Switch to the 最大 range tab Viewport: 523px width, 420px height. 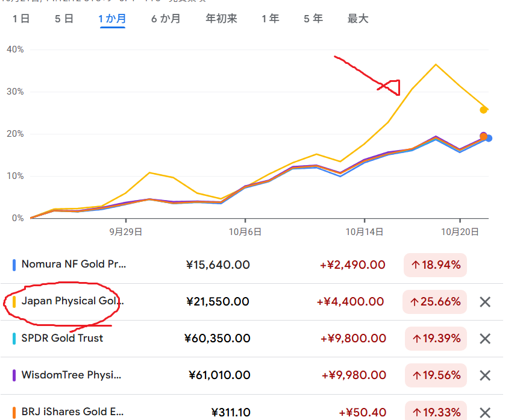click(x=358, y=19)
